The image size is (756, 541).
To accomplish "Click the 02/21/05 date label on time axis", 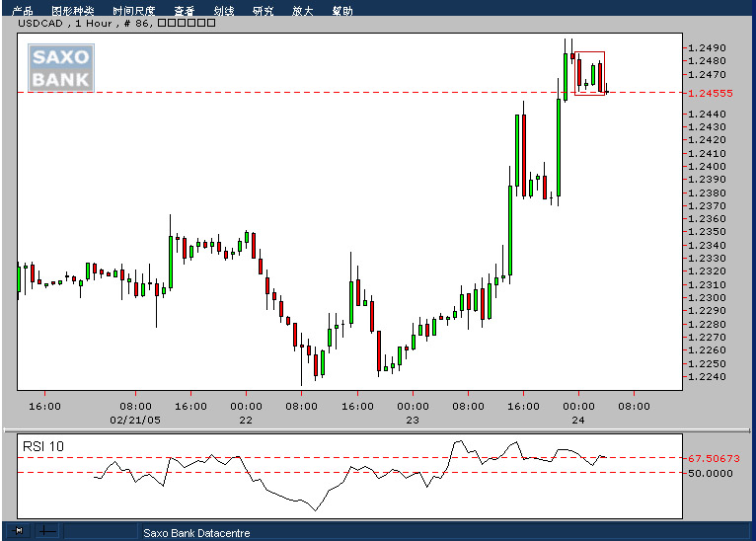I will tap(135, 419).
